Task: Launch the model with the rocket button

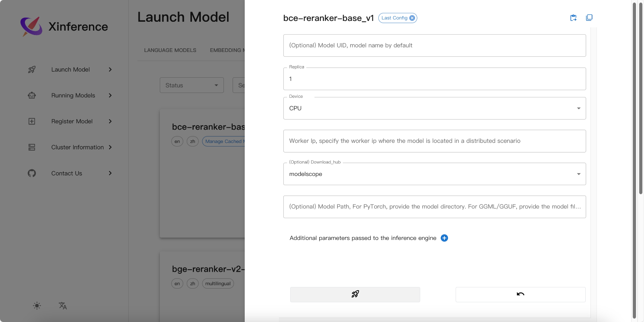Action: point(355,294)
